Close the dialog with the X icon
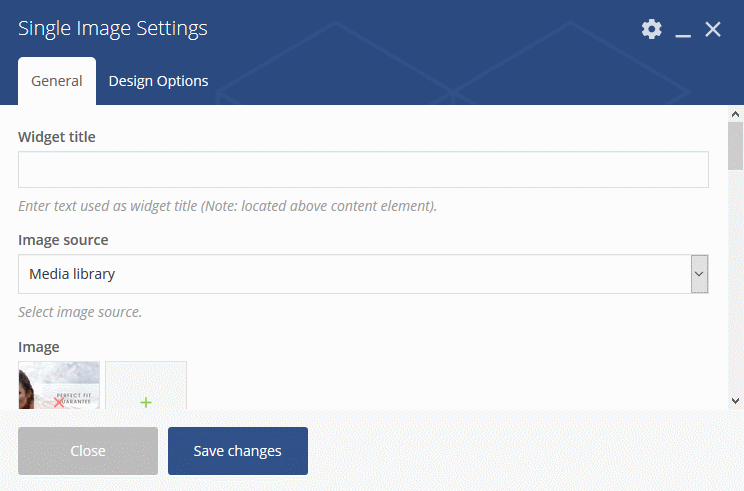 click(x=713, y=29)
